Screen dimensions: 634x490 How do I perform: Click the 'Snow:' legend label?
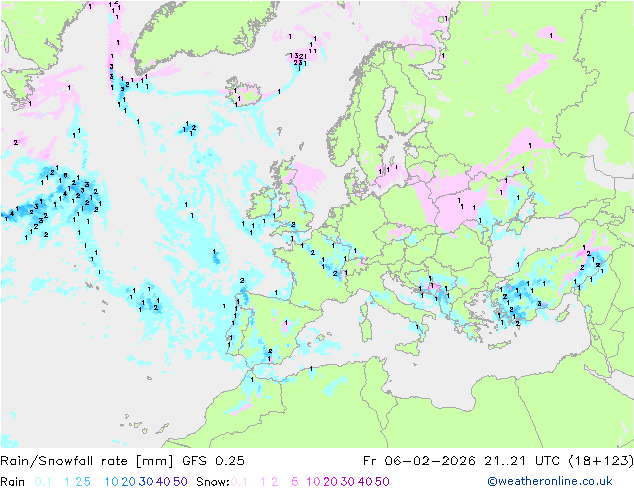(213, 482)
